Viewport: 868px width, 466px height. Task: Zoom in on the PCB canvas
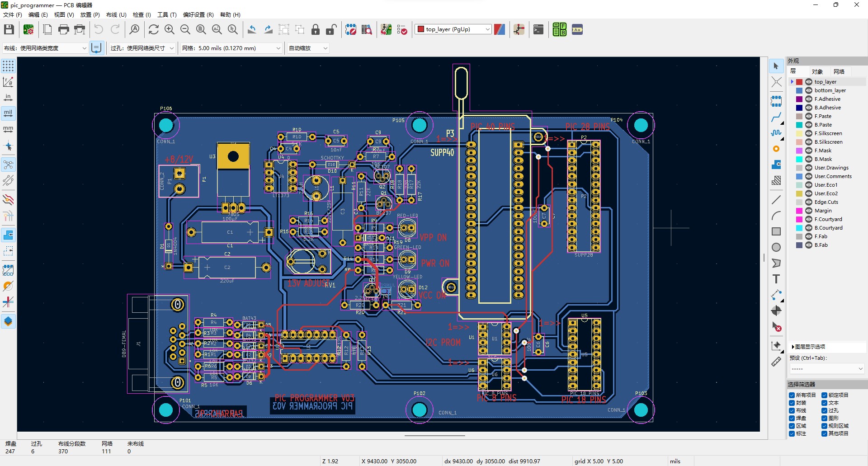pos(170,30)
